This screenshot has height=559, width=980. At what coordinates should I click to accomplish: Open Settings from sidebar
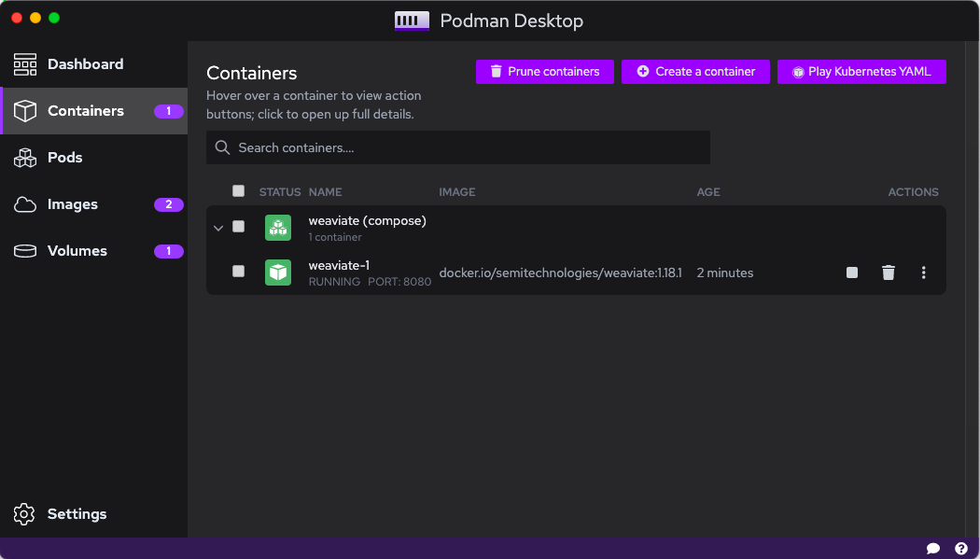[x=93, y=514]
